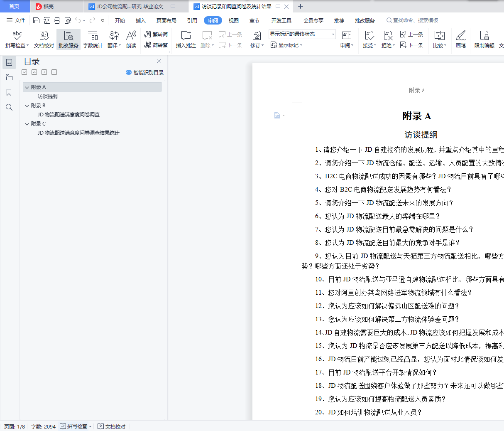The width and height of the screenshot is (504, 431).
Task: Go to previous revision 上一条
Action: pyautogui.click(x=411, y=34)
